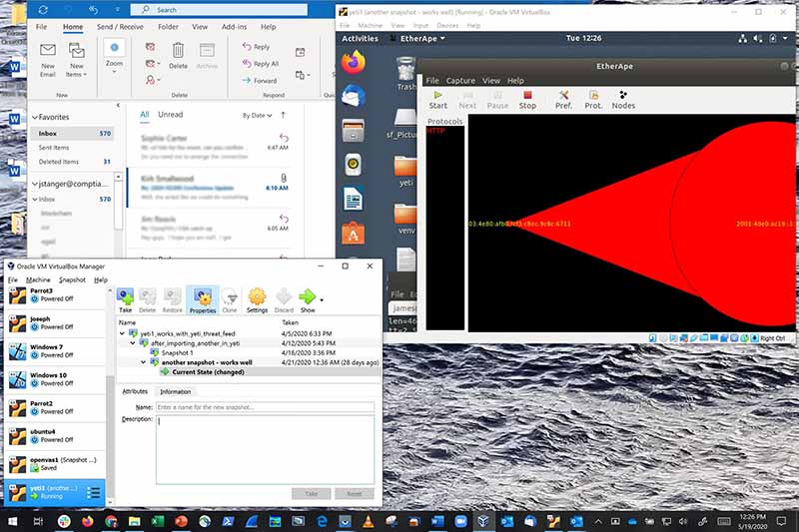Select Windows 10 VM in VirtualBox list
The width and height of the screenshot is (799, 532).
pos(55,379)
